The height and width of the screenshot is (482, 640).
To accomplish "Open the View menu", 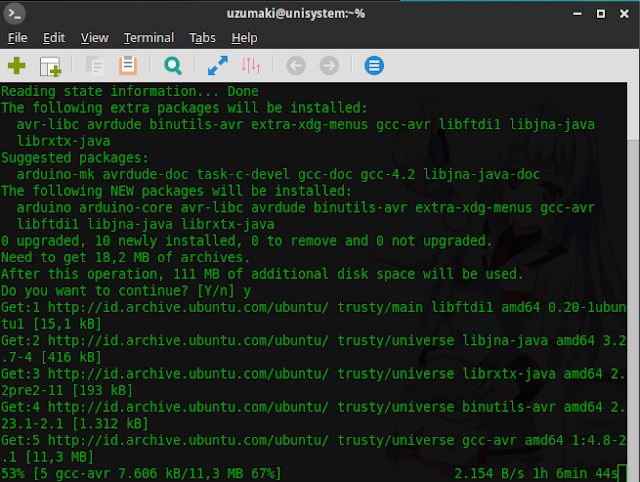I will coord(94,38).
